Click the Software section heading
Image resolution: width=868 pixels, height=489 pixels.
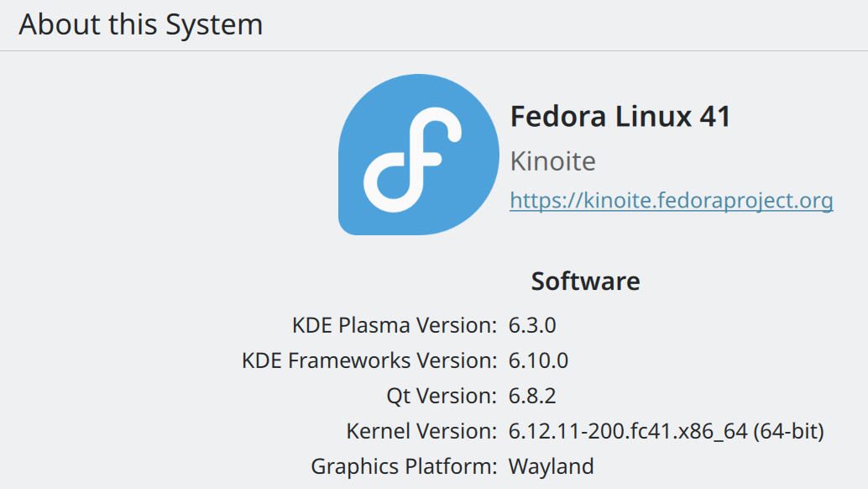(x=585, y=281)
